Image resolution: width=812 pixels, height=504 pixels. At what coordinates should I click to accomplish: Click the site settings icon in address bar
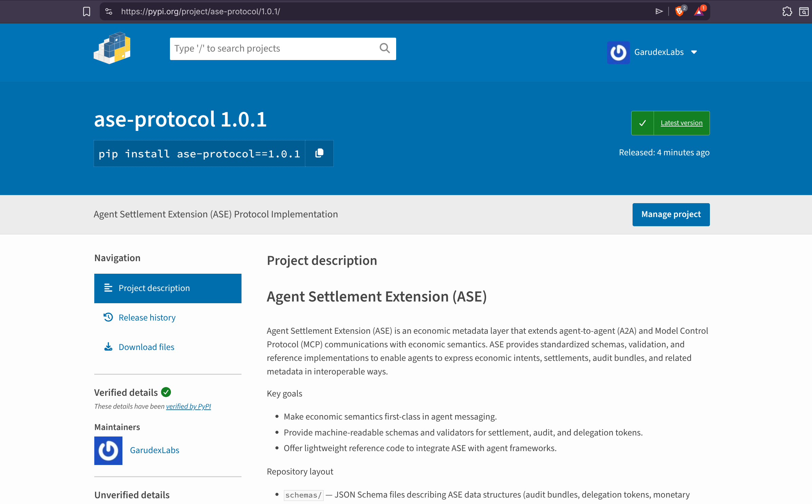[x=109, y=12]
